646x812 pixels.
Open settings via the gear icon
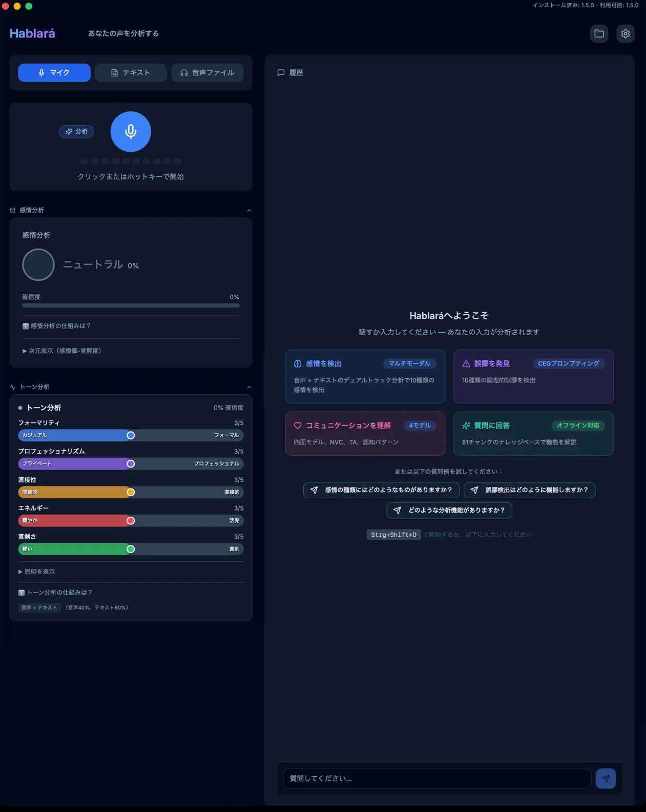click(x=625, y=34)
